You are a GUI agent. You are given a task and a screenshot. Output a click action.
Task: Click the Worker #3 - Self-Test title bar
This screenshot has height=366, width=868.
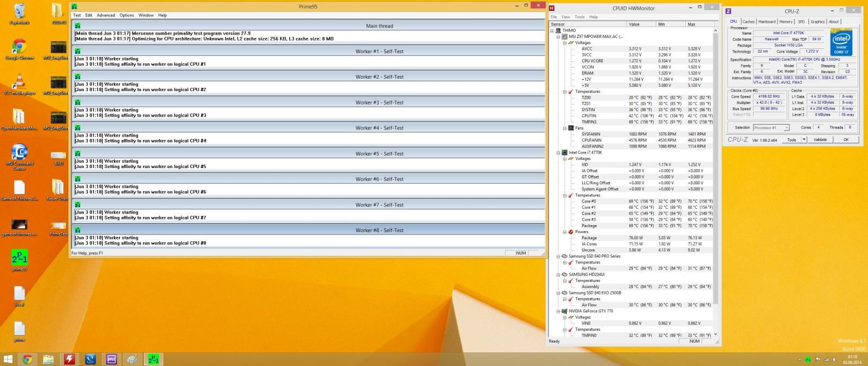pos(309,102)
